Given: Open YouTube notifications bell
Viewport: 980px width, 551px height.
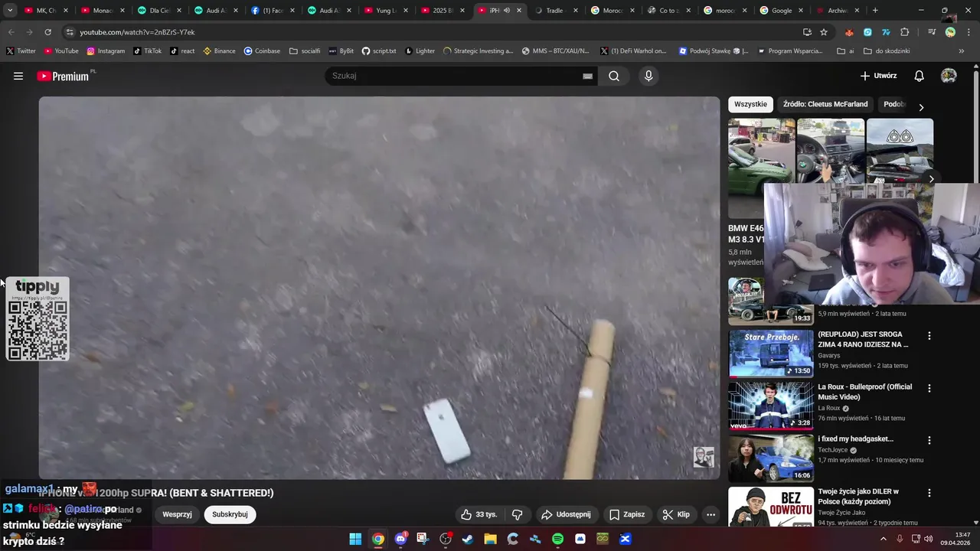Looking at the screenshot, I should pyautogui.click(x=919, y=76).
